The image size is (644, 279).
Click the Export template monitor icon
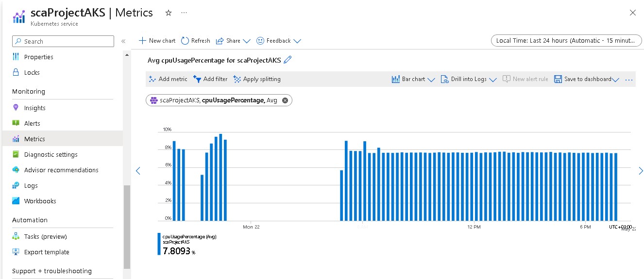(x=16, y=252)
